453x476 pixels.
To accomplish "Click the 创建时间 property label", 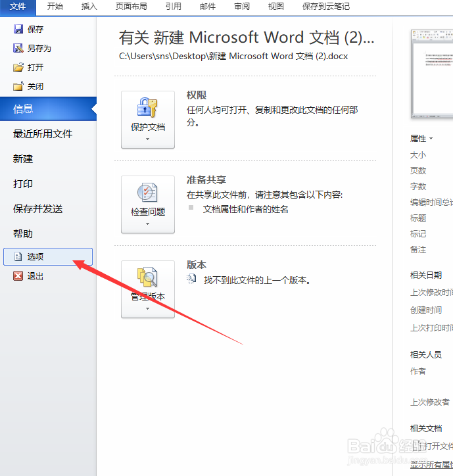I will click(425, 310).
